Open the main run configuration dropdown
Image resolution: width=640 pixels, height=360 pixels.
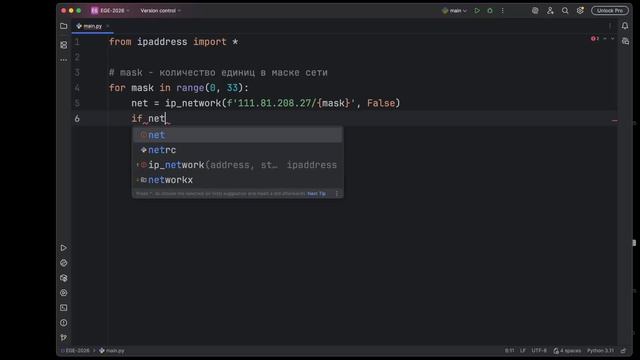(454, 11)
